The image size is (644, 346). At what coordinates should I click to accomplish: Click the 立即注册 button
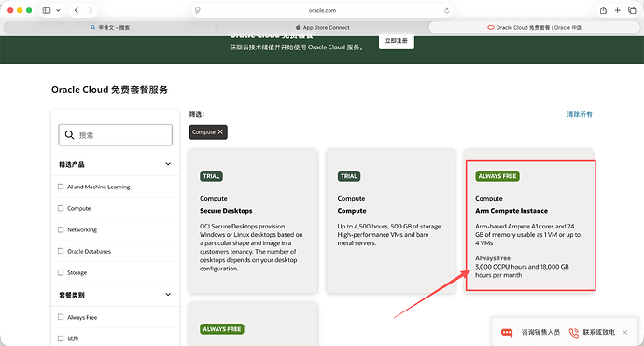397,41
